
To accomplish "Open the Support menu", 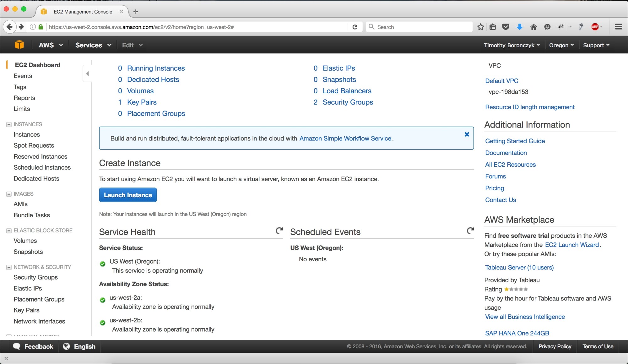I will coord(596,45).
